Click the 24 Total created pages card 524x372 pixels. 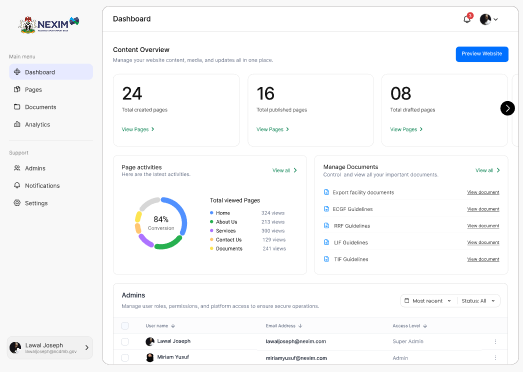(x=176, y=110)
